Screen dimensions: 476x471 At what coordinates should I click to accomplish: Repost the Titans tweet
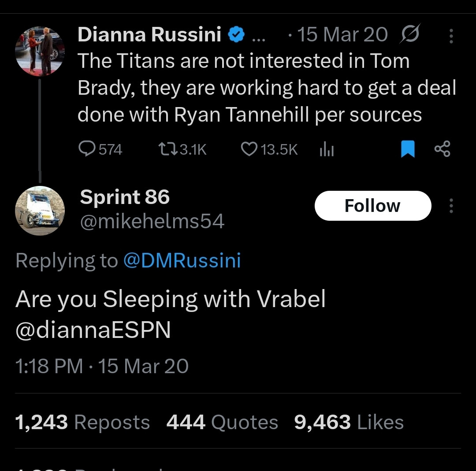tap(168, 150)
